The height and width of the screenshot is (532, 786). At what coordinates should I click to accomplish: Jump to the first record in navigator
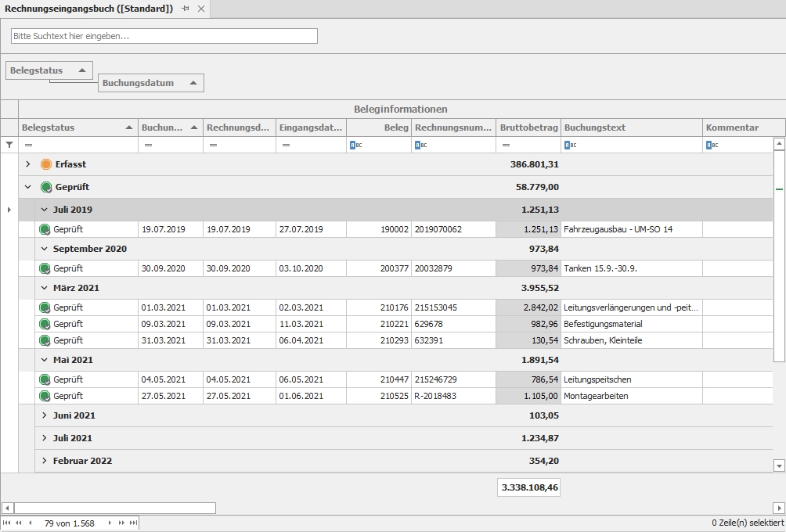point(7,523)
